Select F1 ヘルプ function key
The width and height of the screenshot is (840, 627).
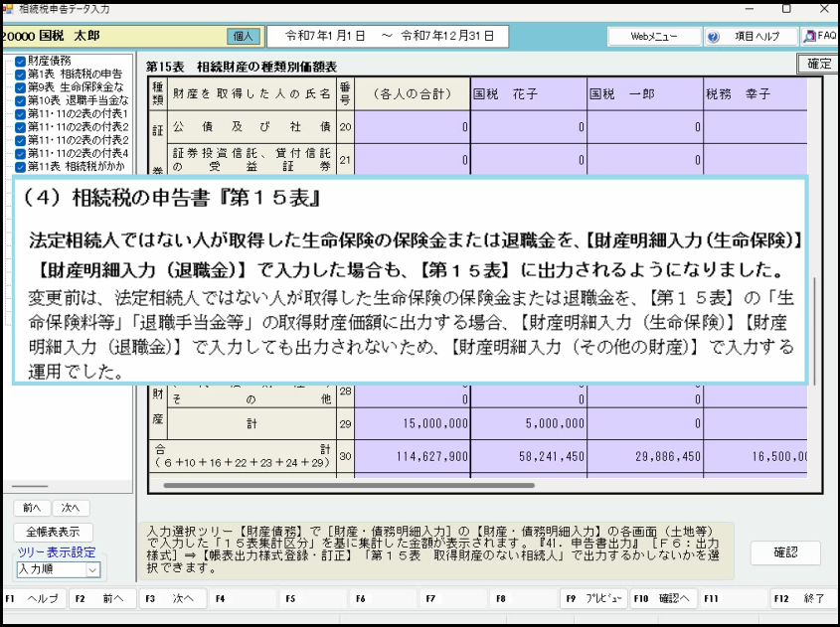tap(33, 598)
